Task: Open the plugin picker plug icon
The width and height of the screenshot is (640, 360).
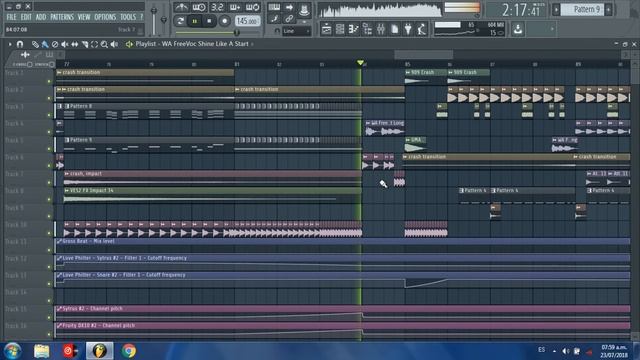Action: pyautogui.click(x=408, y=29)
